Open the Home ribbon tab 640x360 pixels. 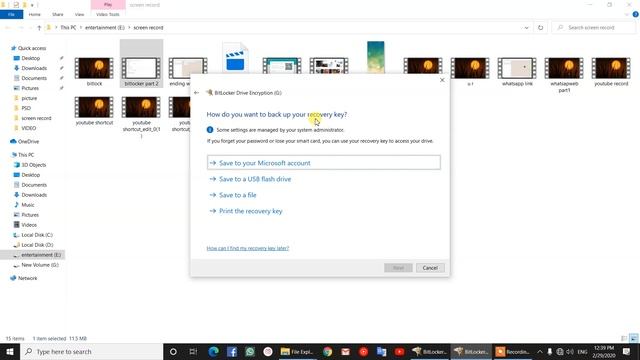click(35, 14)
